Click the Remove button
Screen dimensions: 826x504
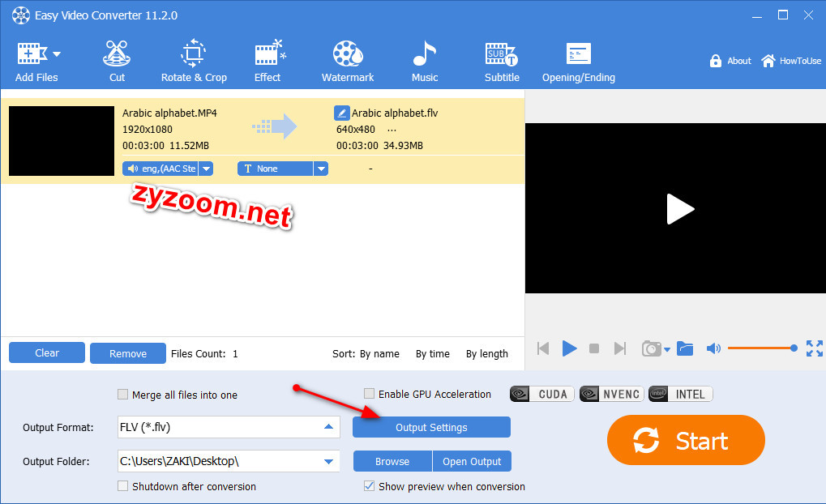click(x=128, y=353)
